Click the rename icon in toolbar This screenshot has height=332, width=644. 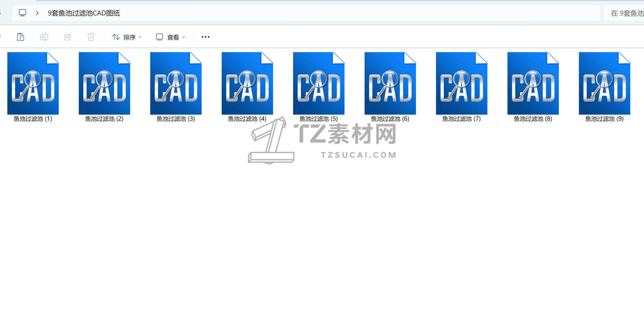pos(44,37)
